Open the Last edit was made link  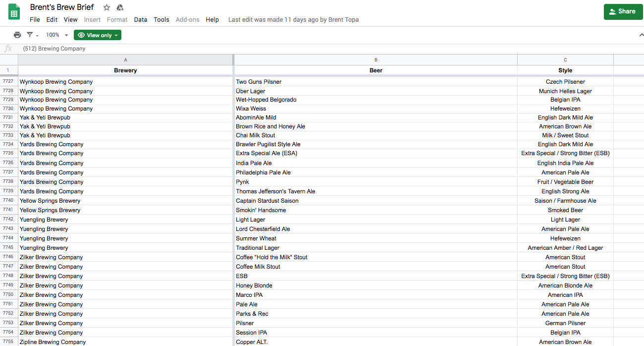coord(293,20)
